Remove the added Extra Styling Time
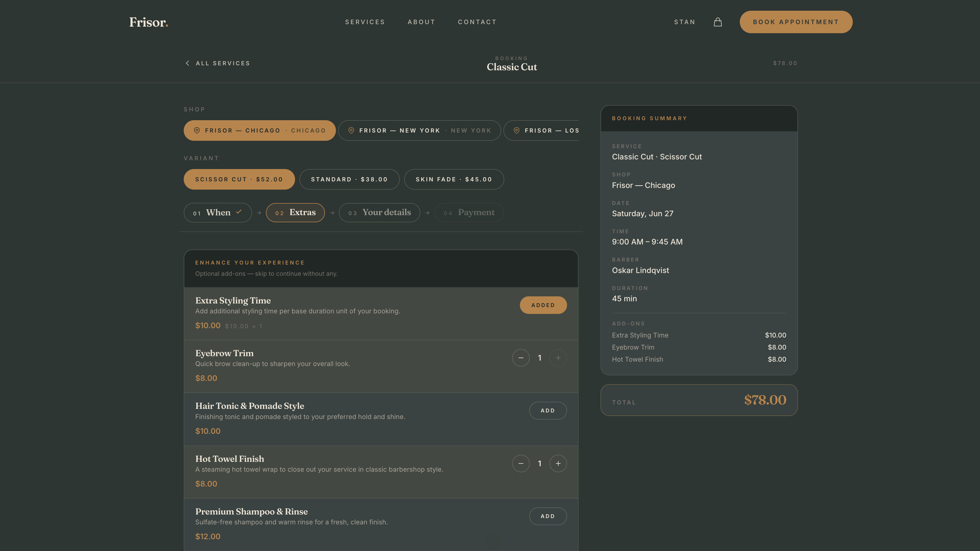This screenshot has width=980, height=551. tap(543, 305)
